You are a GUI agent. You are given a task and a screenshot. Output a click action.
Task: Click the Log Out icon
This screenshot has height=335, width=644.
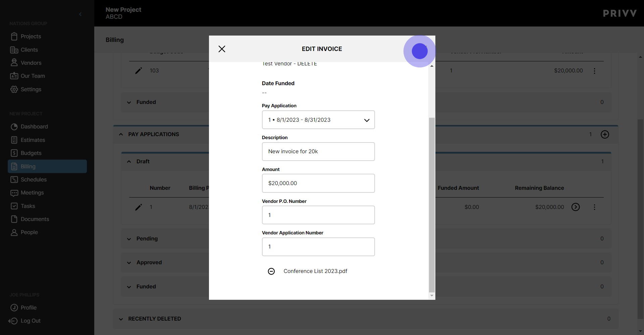13,321
